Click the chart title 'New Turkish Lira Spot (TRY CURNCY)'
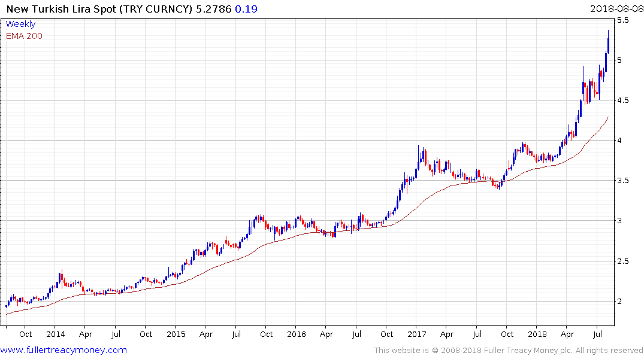 pyautogui.click(x=99, y=9)
